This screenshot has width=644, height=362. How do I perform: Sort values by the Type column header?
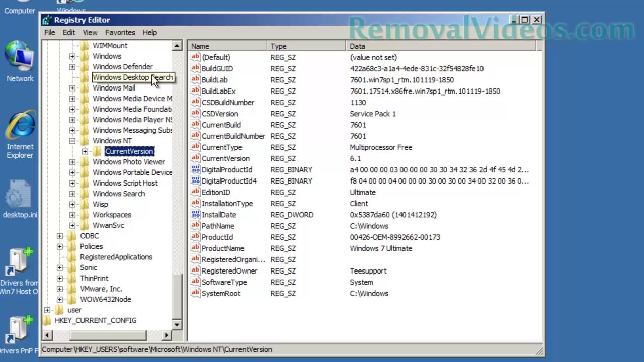click(306, 46)
